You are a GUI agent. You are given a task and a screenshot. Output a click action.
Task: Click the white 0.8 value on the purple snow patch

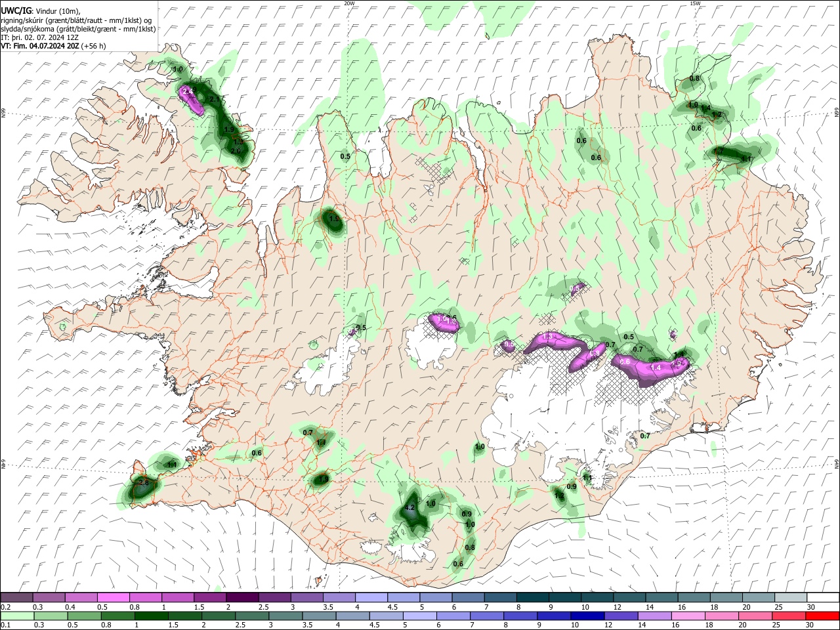[x=595, y=354]
